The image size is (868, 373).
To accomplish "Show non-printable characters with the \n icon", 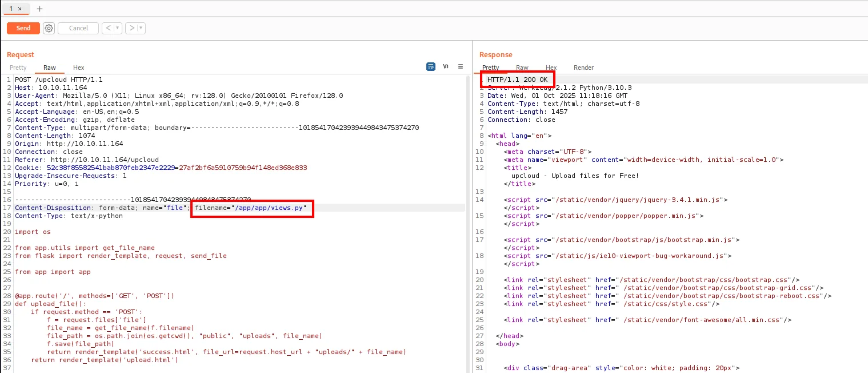I will click(446, 66).
